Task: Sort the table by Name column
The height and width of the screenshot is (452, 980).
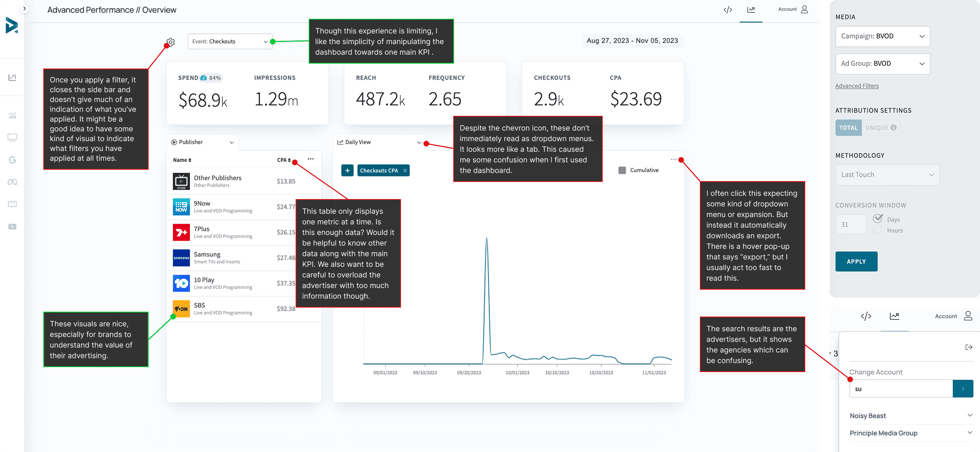Action: (182, 160)
